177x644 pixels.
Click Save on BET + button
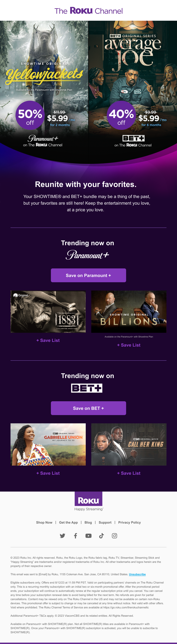(88, 408)
